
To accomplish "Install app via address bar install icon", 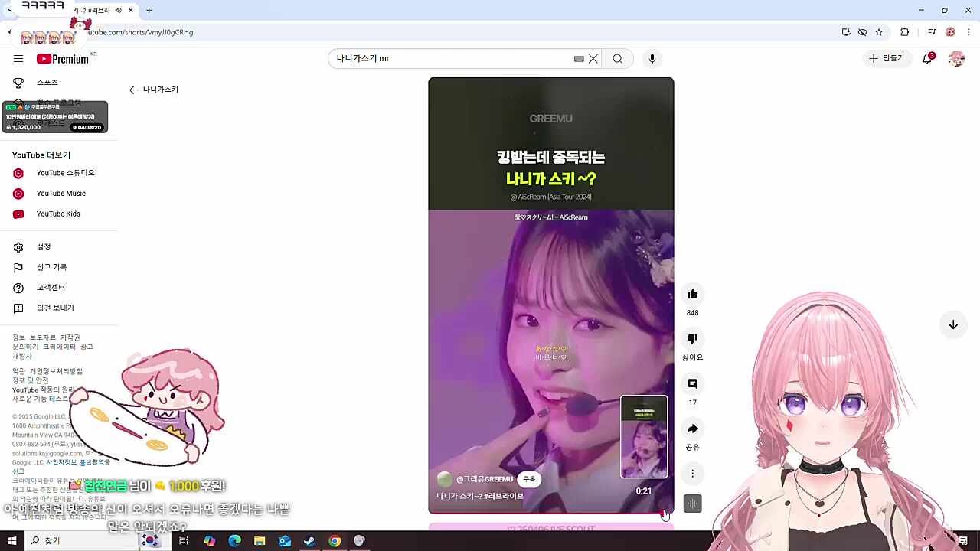I will pyautogui.click(x=846, y=32).
